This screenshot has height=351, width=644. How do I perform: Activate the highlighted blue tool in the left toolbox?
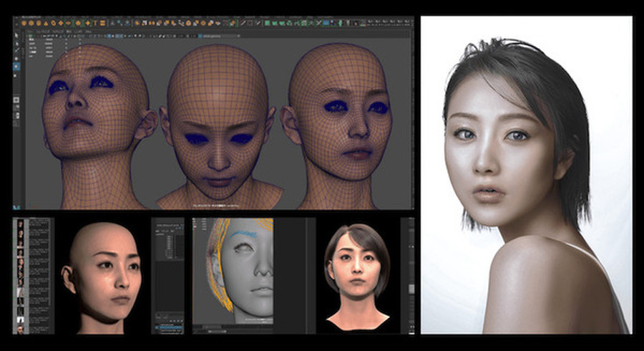click(17, 66)
